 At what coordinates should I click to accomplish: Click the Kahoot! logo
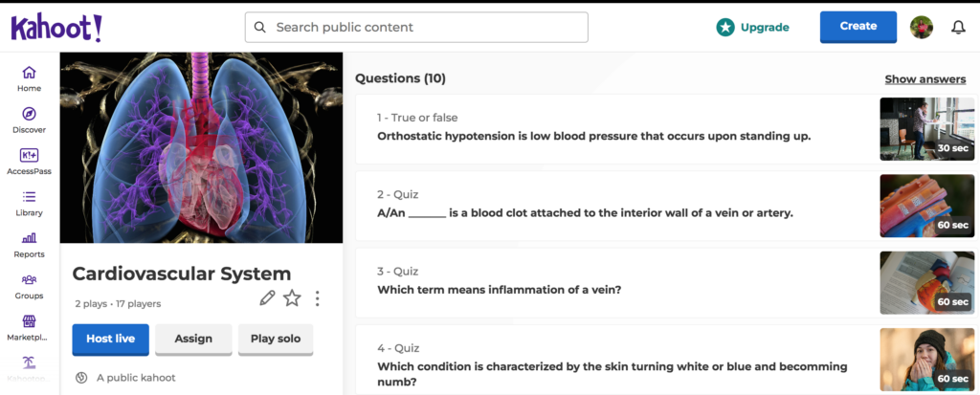coord(56,28)
